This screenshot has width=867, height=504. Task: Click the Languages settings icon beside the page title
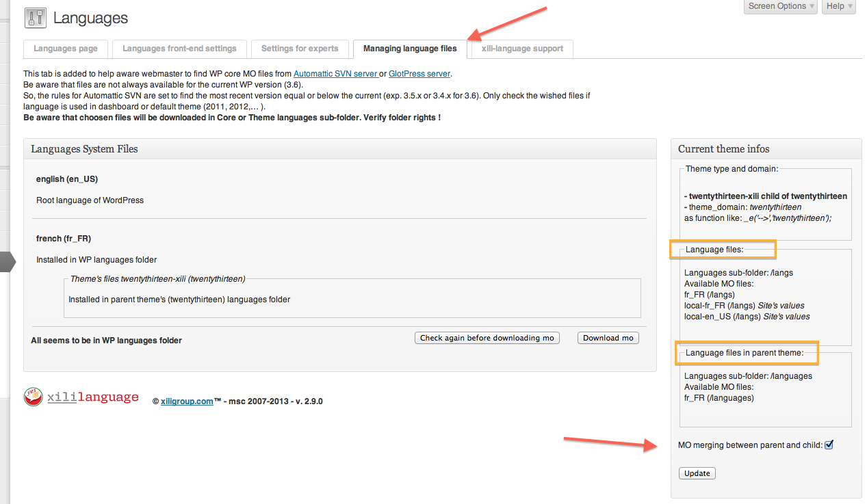pos(35,18)
